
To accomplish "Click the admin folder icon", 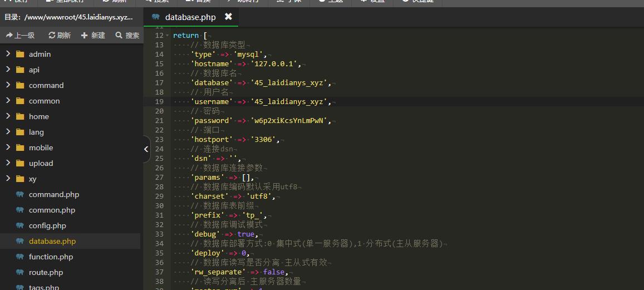I will pos(20,54).
